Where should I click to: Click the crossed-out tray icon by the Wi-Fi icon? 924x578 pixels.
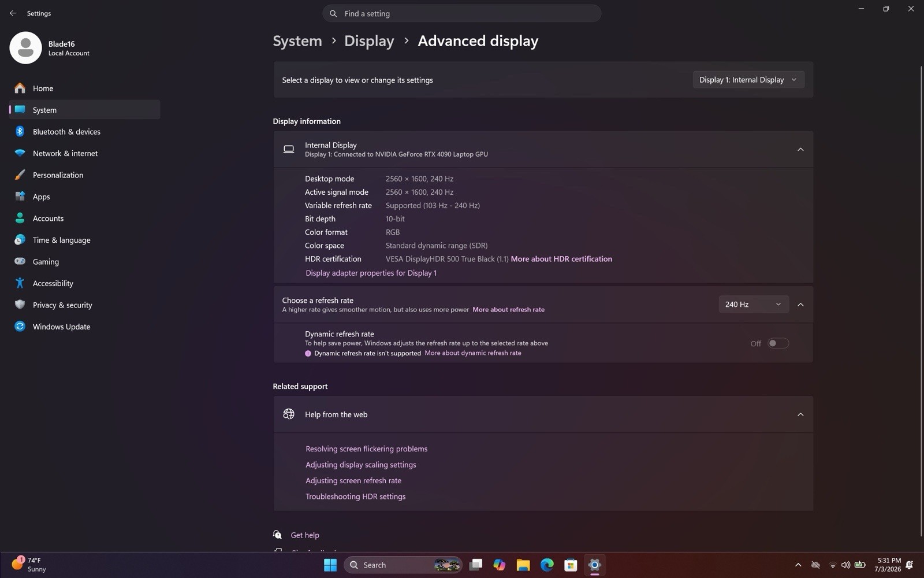click(x=815, y=565)
